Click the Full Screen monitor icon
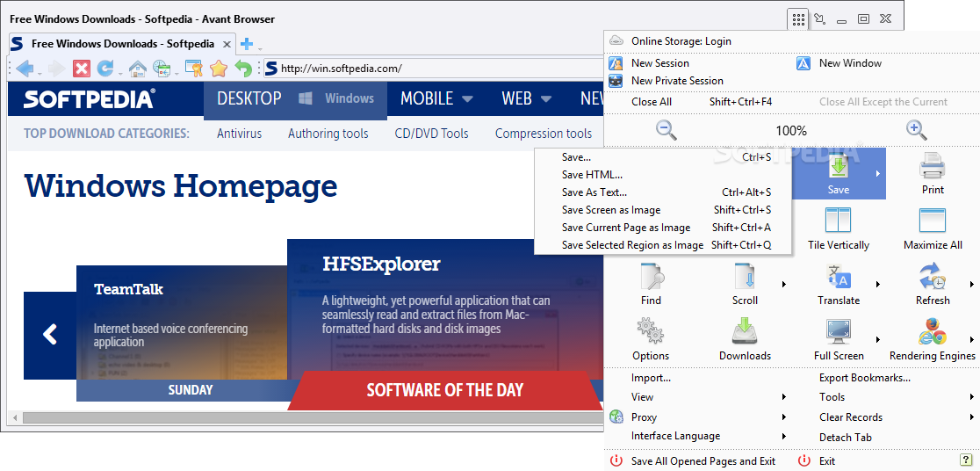This screenshot has width=980, height=471. point(838,331)
